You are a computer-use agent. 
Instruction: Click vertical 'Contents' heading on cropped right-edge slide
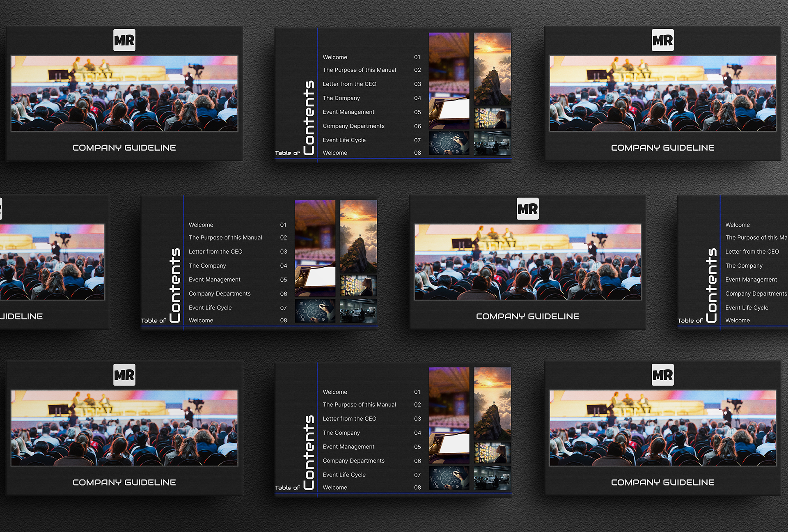[x=712, y=285]
